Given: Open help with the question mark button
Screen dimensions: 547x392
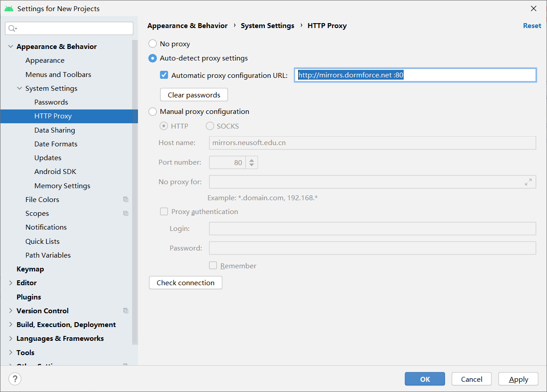Looking at the screenshot, I should coord(15,379).
